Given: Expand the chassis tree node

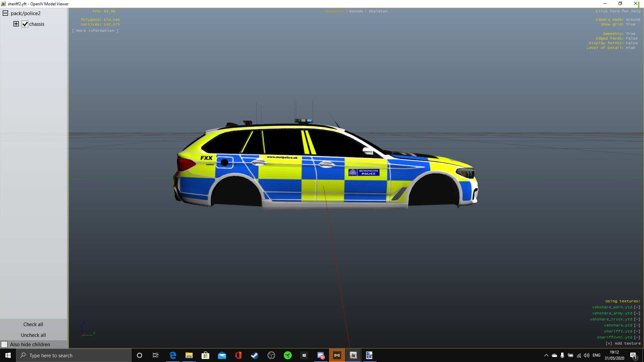Looking at the screenshot, I should [x=16, y=24].
